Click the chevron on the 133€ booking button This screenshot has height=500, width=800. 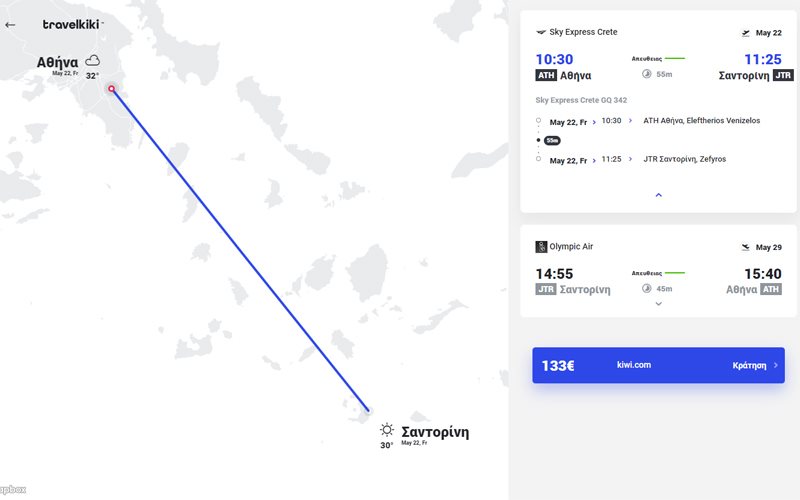[776, 366]
